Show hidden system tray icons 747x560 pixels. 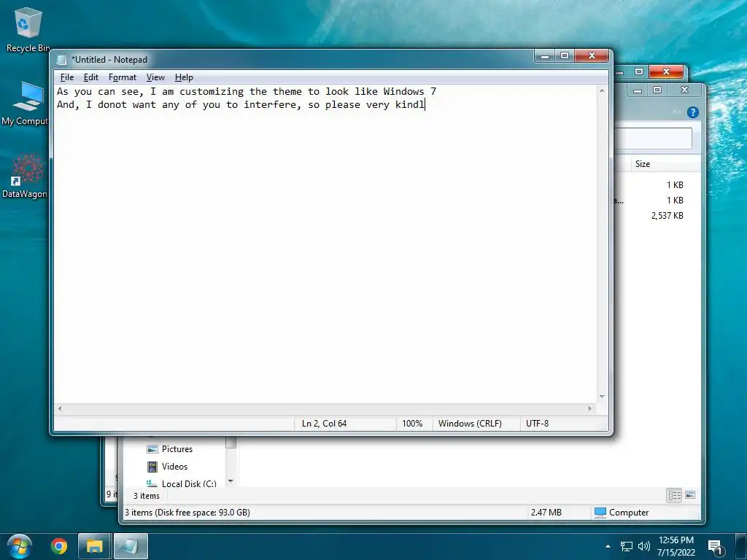coord(608,546)
